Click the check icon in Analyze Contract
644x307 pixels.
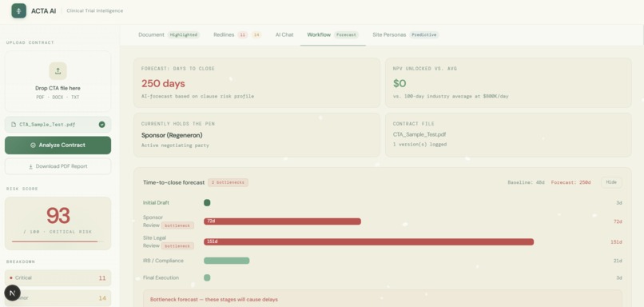point(33,145)
